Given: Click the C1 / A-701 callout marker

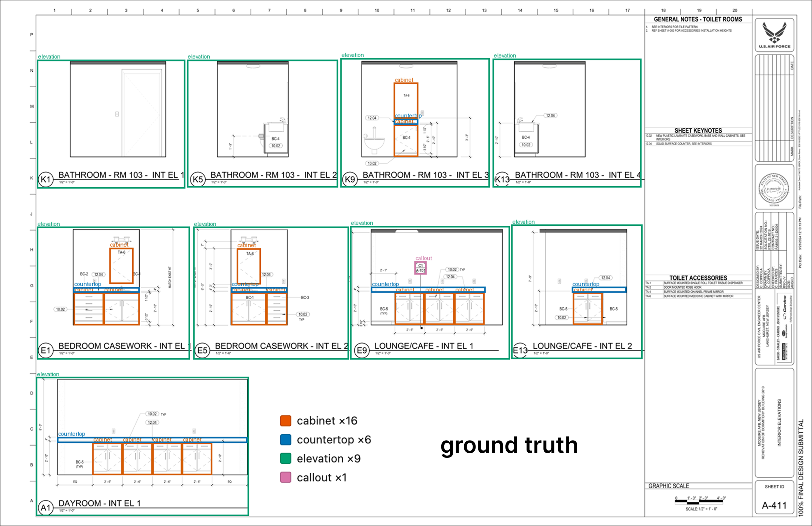Looking at the screenshot, I should 420,268.
